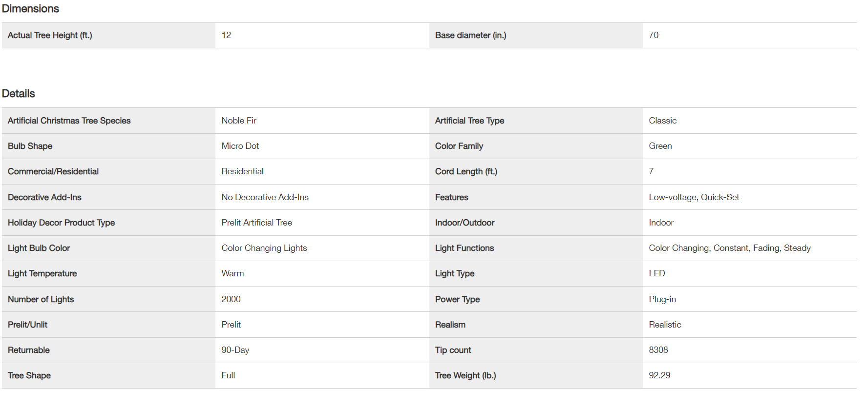Viewport: 868px width, 411px height.
Task: Select the Micro Dot bulb shape value
Action: [240, 146]
